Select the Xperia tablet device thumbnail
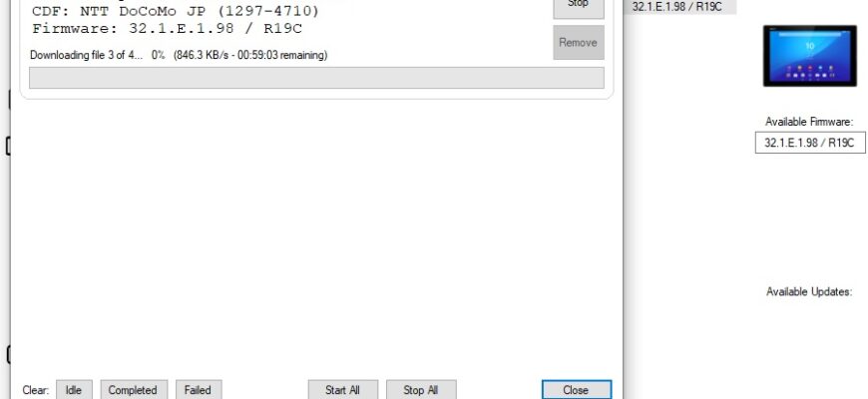868x399 pixels. [x=810, y=56]
